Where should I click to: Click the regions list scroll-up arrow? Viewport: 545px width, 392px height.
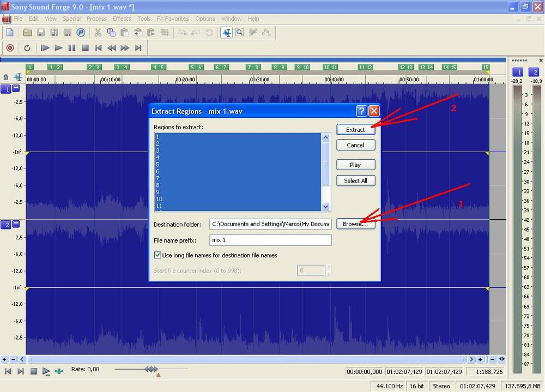click(326, 137)
